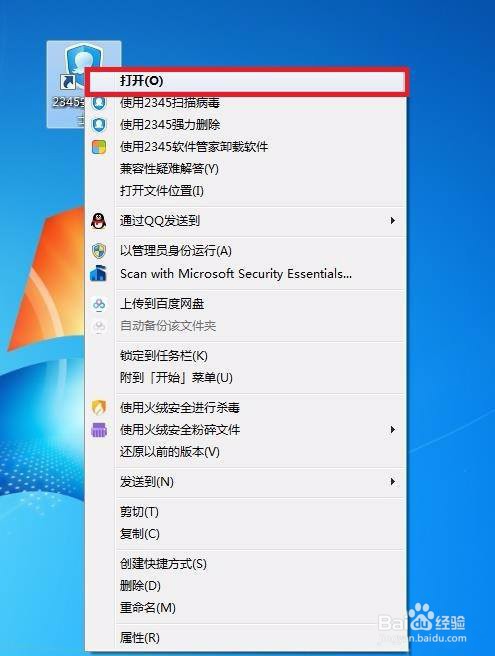Open the 发送到(N) entry
This screenshot has width=495, height=656.
[247, 482]
